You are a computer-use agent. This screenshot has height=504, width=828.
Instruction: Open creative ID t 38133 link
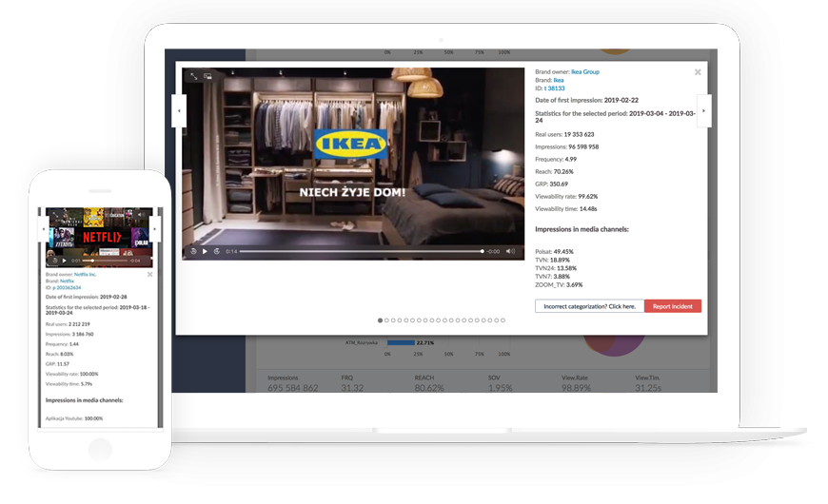point(555,88)
